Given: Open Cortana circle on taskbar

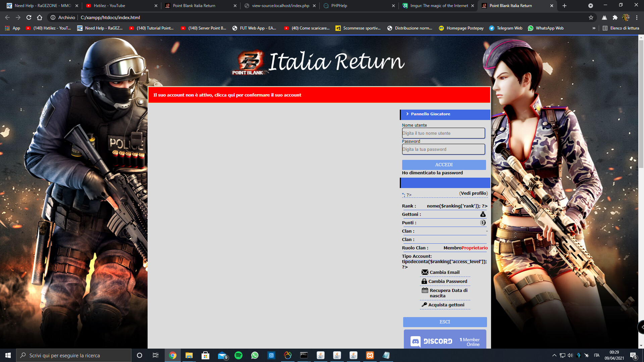Looking at the screenshot, I should click(x=140, y=355).
